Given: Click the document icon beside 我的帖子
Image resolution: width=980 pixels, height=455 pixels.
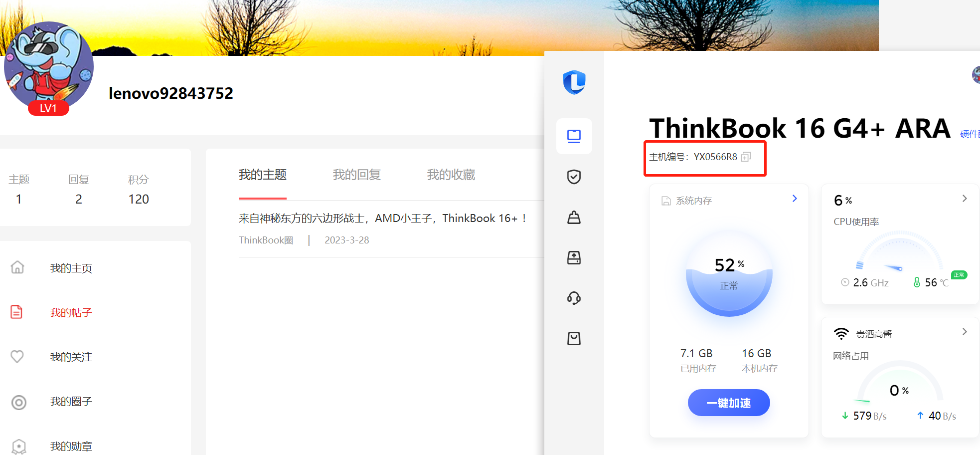Looking at the screenshot, I should coord(16,312).
